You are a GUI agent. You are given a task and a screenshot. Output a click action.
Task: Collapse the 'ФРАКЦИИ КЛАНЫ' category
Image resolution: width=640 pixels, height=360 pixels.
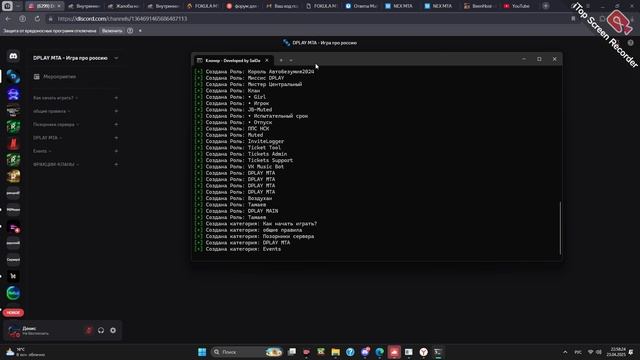[56, 164]
